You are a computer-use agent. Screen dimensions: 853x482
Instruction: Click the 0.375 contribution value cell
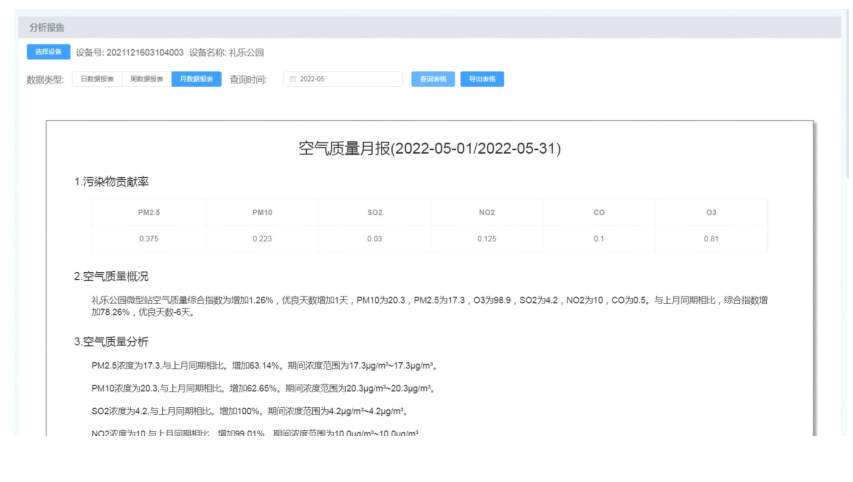[149, 240]
